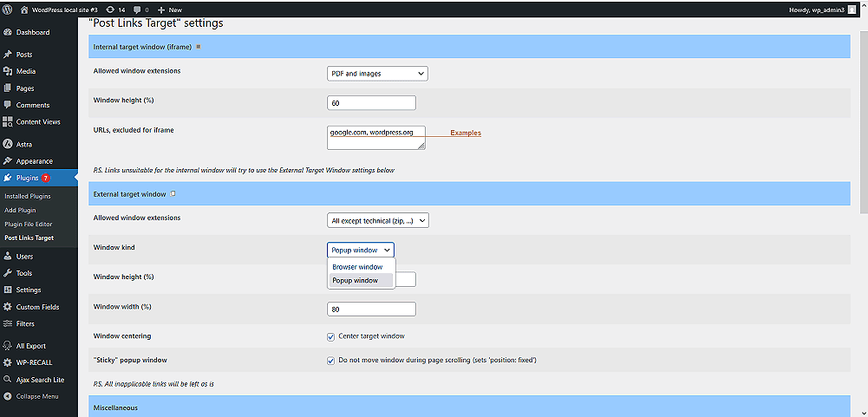This screenshot has height=417, width=868.
Task: Click the Miscellaneous section header
Action: tap(469, 407)
